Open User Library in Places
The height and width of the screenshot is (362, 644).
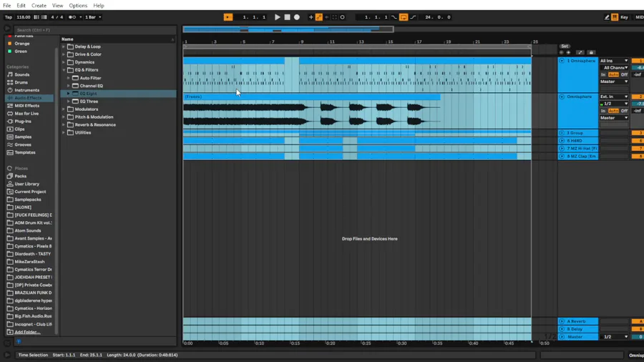pos(26,184)
